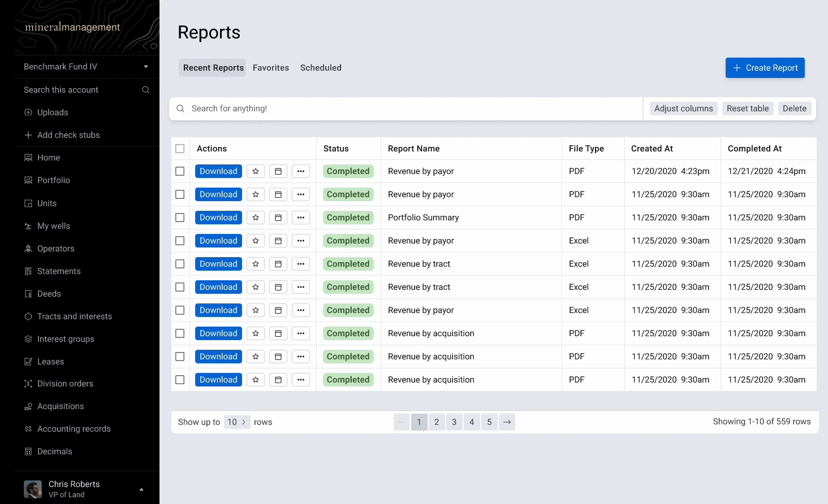Star the Portfolio Summary report
Screen dimensions: 828x504
(256, 218)
